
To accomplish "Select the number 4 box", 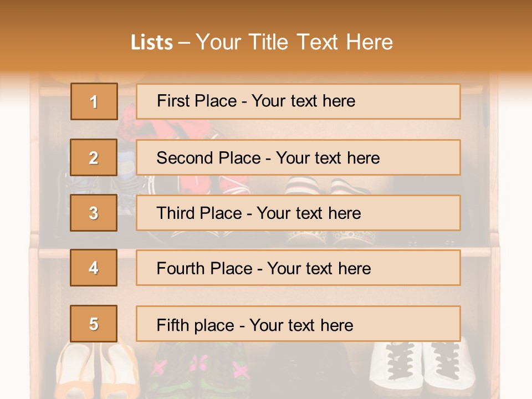I will [x=94, y=268].
